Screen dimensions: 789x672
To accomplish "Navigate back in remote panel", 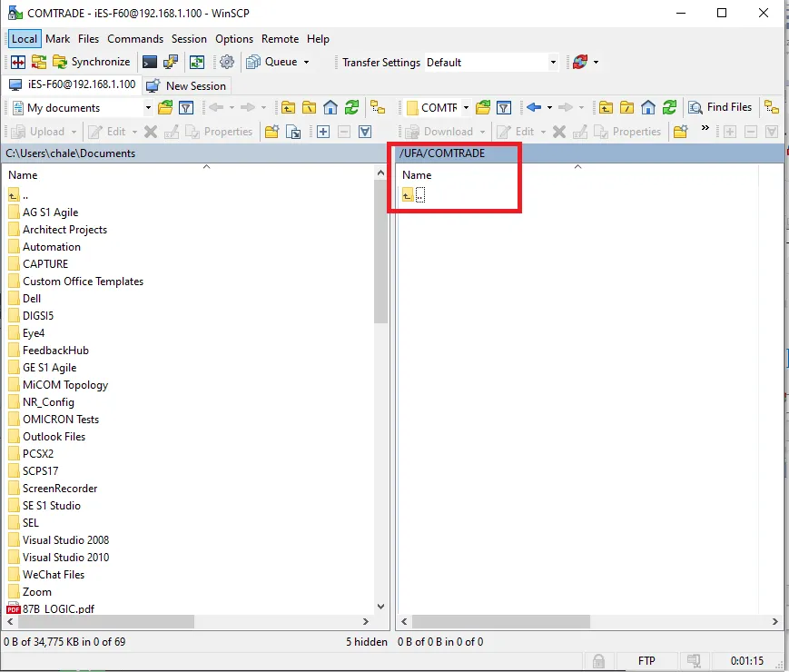I will tap(534, 107).
